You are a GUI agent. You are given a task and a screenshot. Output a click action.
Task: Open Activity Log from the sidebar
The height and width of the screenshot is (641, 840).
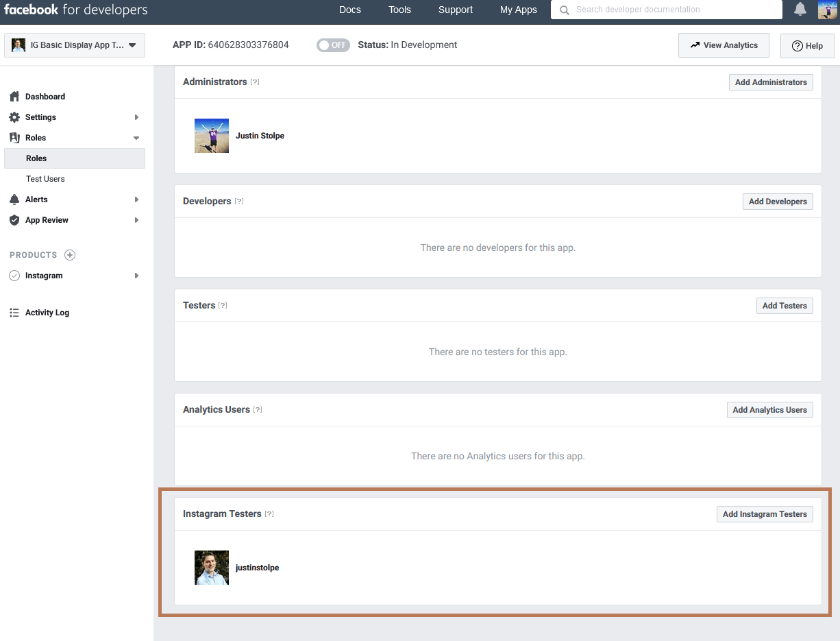tap(47, 313)
